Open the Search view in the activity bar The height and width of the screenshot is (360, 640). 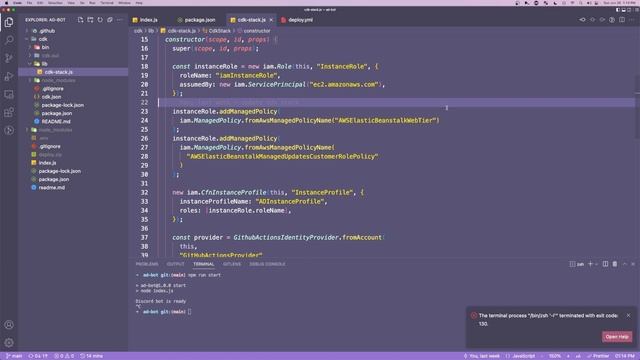pos(9,40)
